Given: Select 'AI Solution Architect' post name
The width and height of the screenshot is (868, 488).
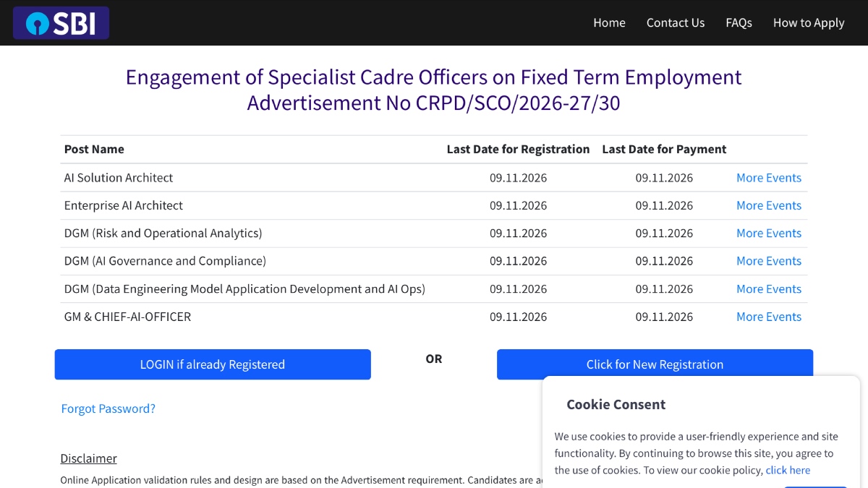Looking at the screenshot, I should coord(119,178).
